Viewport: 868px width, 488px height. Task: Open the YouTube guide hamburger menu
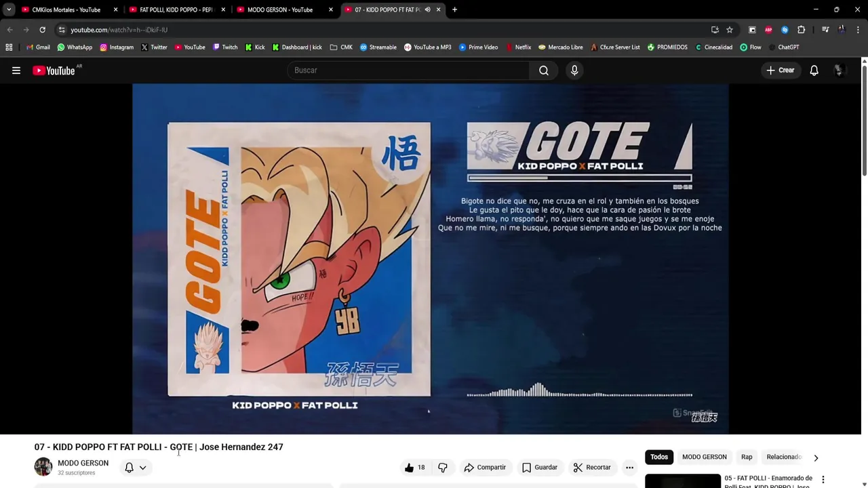pos(16,70)
